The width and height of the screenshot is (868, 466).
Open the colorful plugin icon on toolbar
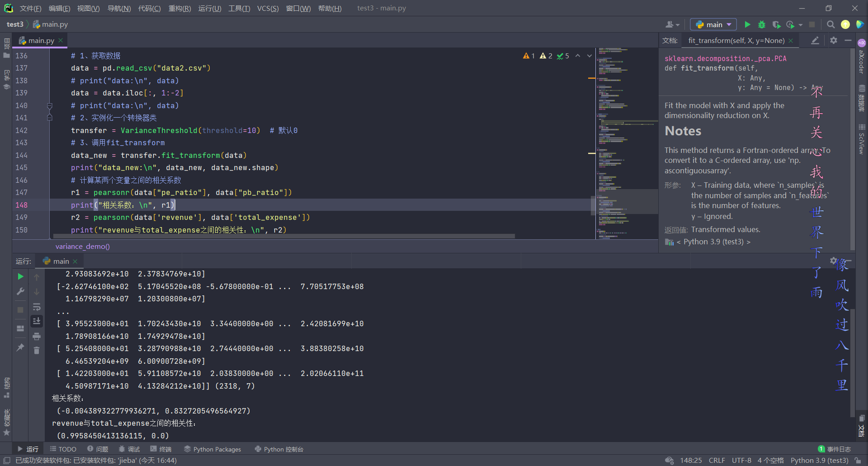860,24
